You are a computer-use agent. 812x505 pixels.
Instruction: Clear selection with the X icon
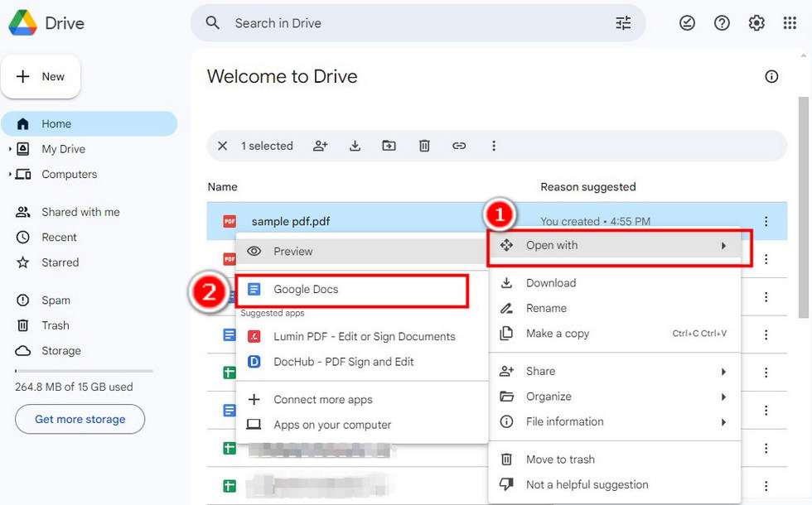tap(222, 146)
